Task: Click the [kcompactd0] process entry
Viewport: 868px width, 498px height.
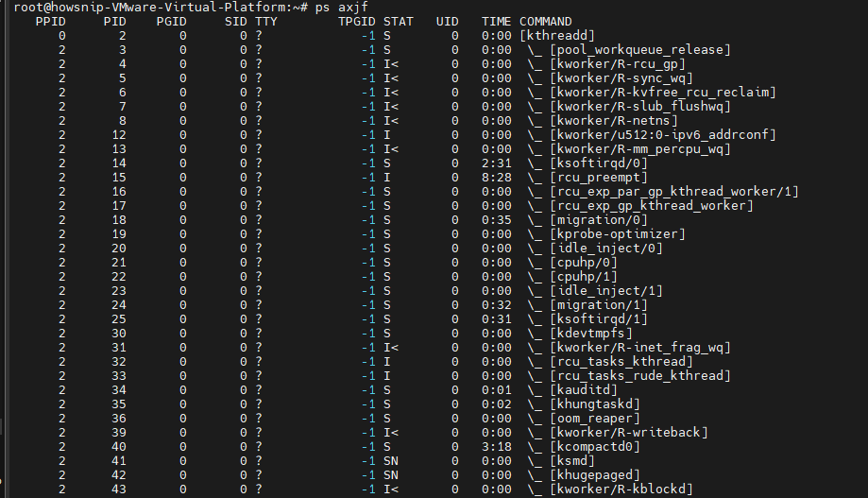Action: point(595,446)
